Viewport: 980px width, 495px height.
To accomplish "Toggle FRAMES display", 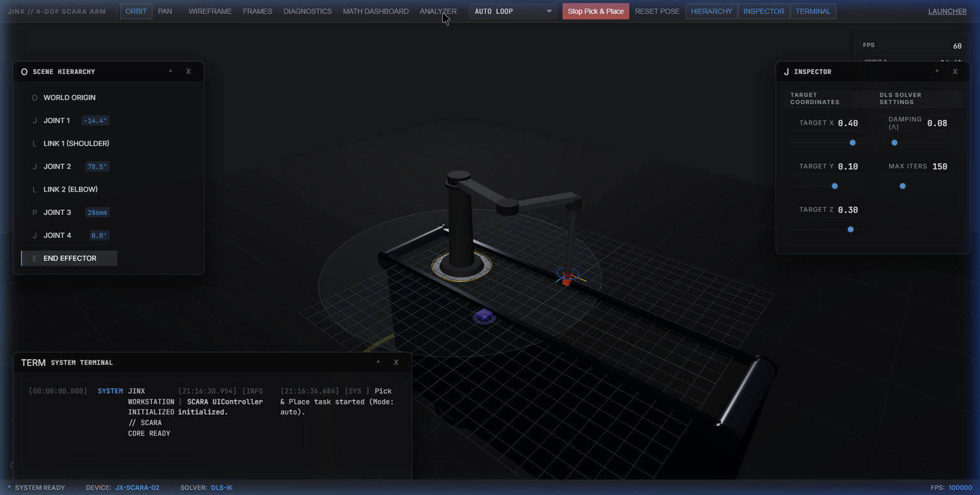I will coord(258,11).
